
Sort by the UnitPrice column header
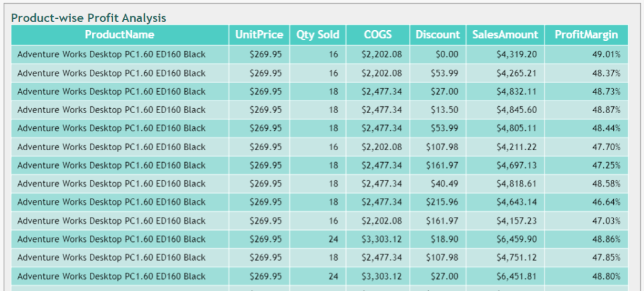click(259, 35)
